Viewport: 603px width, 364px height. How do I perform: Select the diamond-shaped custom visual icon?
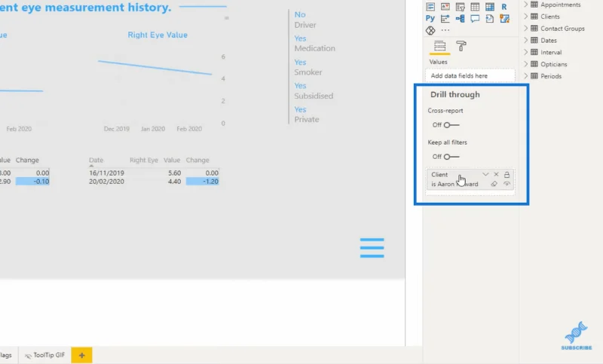click(x=430, y=30)
